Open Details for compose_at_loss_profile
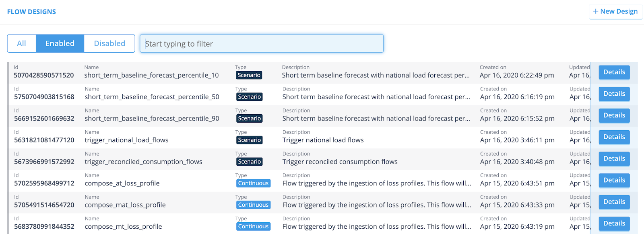Screen dimensions: 644x234 click(614, 181)
